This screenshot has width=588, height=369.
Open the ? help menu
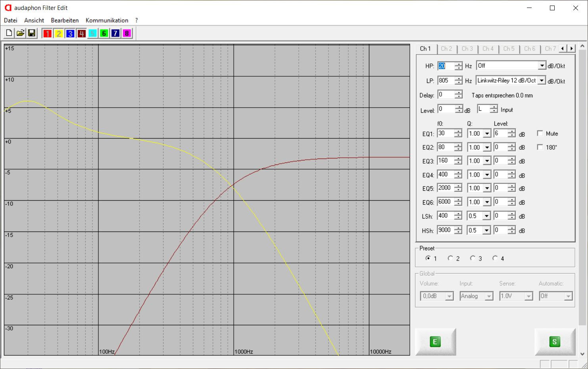[x=136, y=20]
